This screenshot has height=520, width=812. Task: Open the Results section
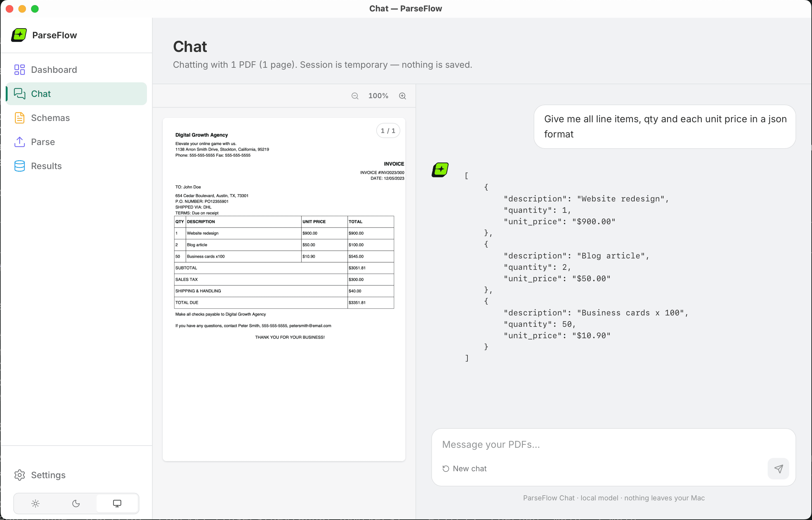[76, 166]
